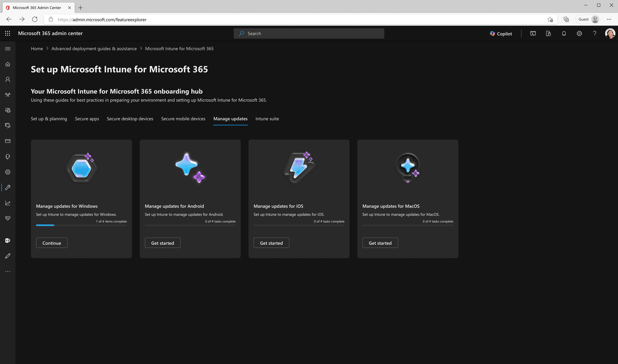
Task: Open Billing card icon in sidebar
Action: pyautogui.click(x=8, y=141)
